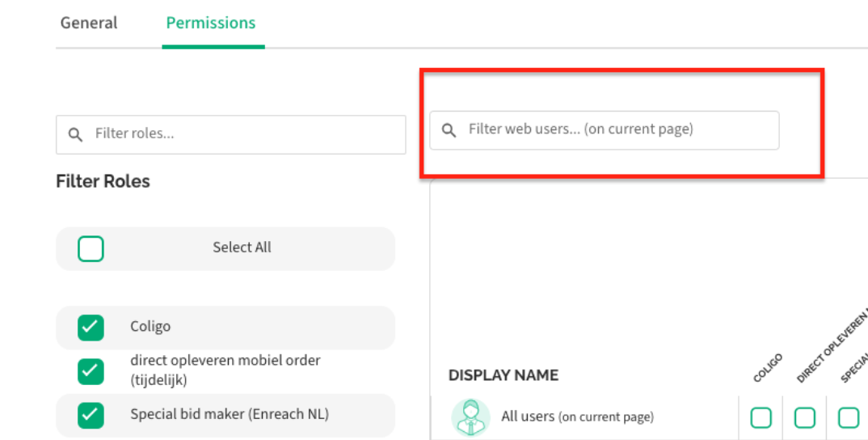
Task: Click the COLIGO rotated column header
Action: point(769,368)
